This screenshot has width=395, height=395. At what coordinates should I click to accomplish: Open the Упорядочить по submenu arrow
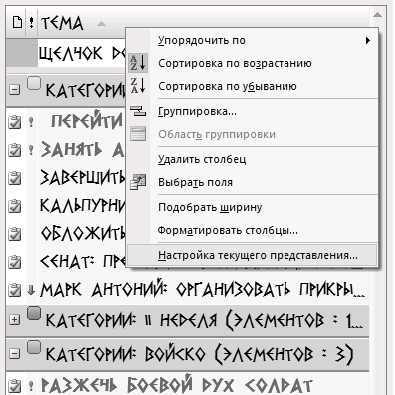point(368,41)
